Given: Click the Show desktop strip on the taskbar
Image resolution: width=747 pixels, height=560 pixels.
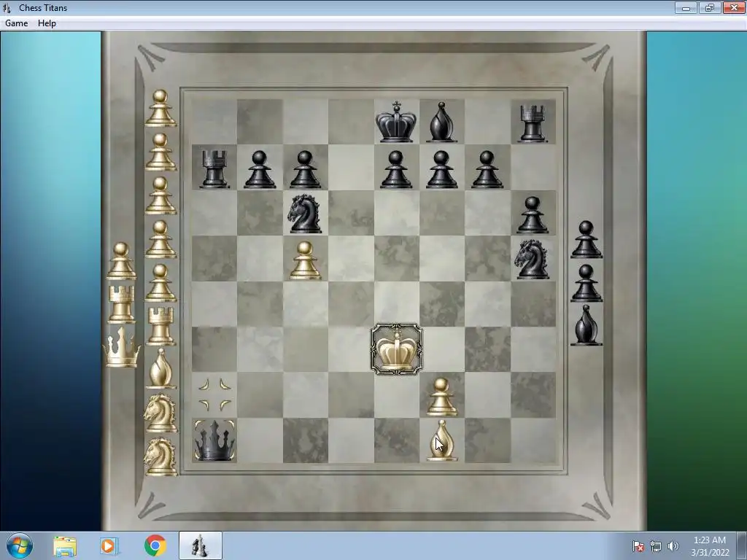Looking at the screenshot, I should (x=743, y=545).
